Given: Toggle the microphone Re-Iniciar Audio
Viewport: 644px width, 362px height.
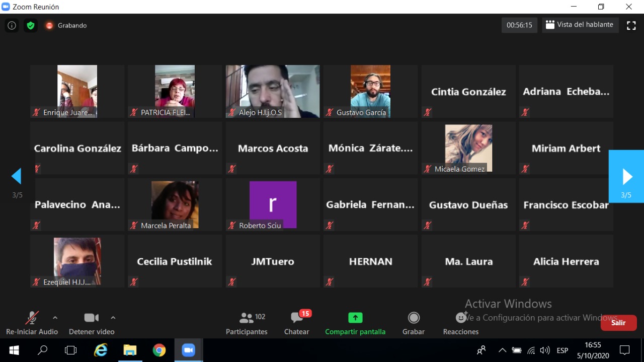Looking at the screenshot, I should (x=32, y=323).
